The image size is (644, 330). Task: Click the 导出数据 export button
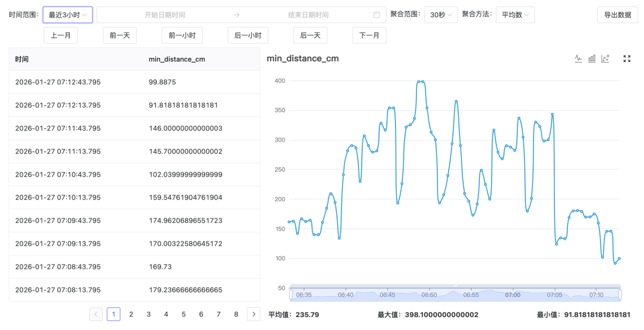[618, 15]
